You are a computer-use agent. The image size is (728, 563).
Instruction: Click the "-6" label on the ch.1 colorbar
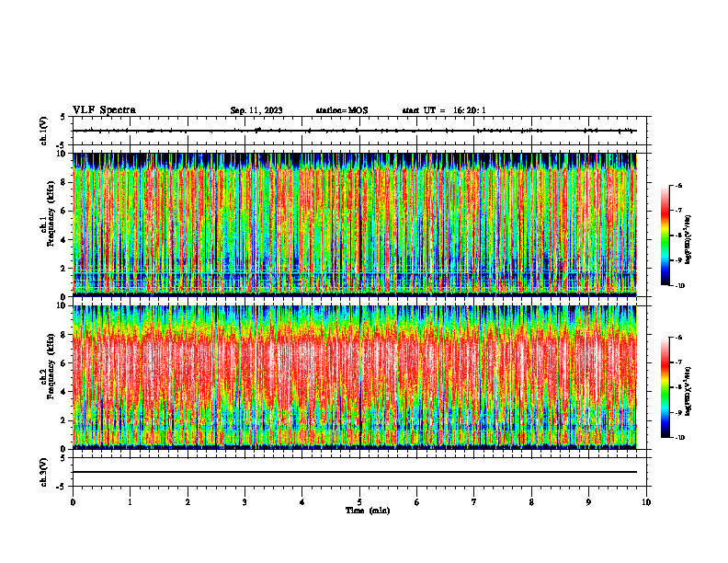tap(678, 185)
